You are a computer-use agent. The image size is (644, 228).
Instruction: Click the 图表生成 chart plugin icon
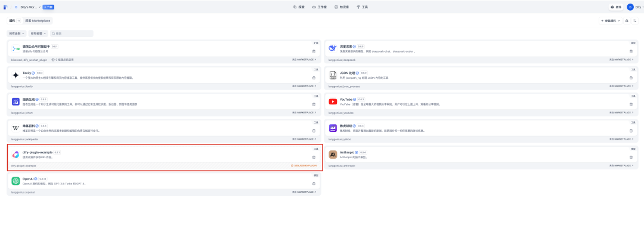pyautogui.click(x=16, y=101)
